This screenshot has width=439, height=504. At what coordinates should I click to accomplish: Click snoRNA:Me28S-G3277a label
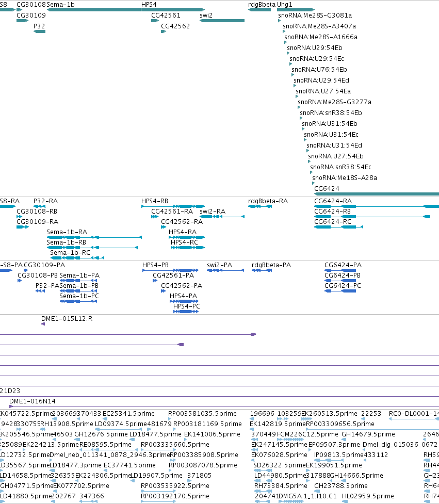(x=335, y=102)
